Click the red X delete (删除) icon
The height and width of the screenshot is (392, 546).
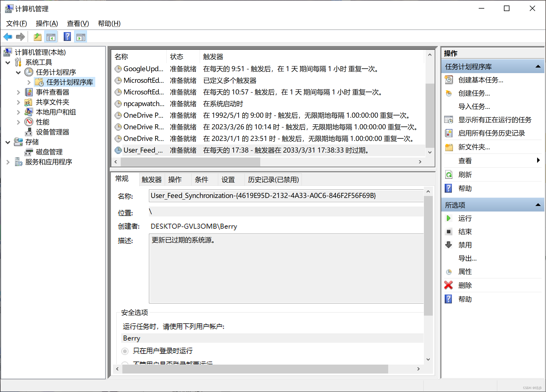(x=448, y=285)
